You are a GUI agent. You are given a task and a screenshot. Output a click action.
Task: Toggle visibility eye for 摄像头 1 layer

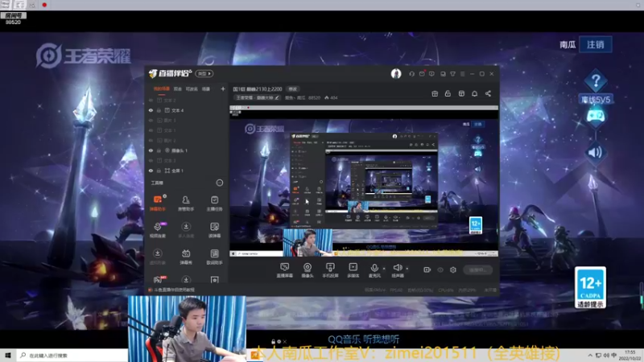coord(151,150)
